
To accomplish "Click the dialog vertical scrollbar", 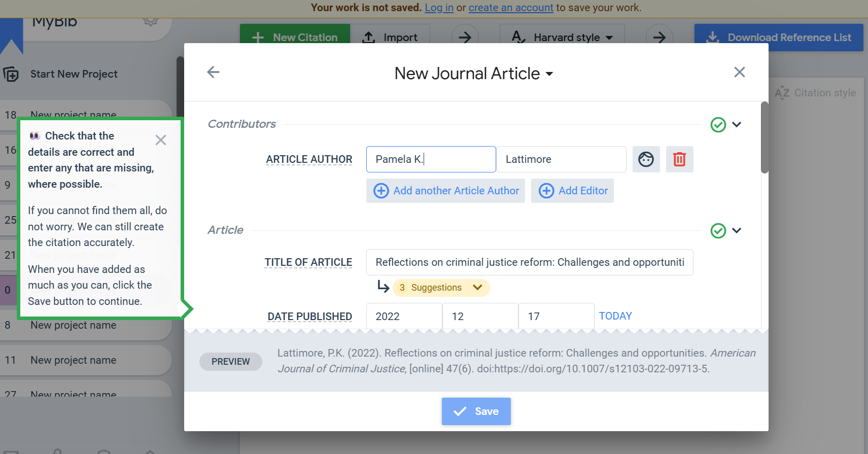I will click(765, 138).
